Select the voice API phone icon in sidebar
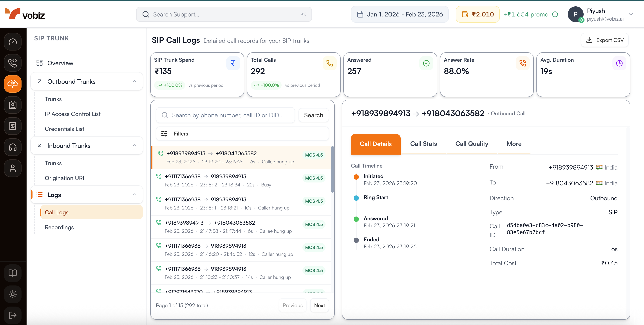This screenshot has width=644, height=325. (x=13, y=63)
